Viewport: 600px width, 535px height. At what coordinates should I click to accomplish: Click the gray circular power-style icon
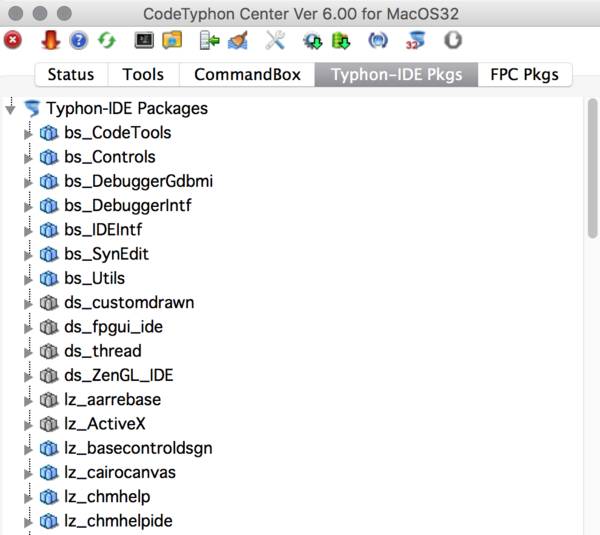(x=453, y=40)
